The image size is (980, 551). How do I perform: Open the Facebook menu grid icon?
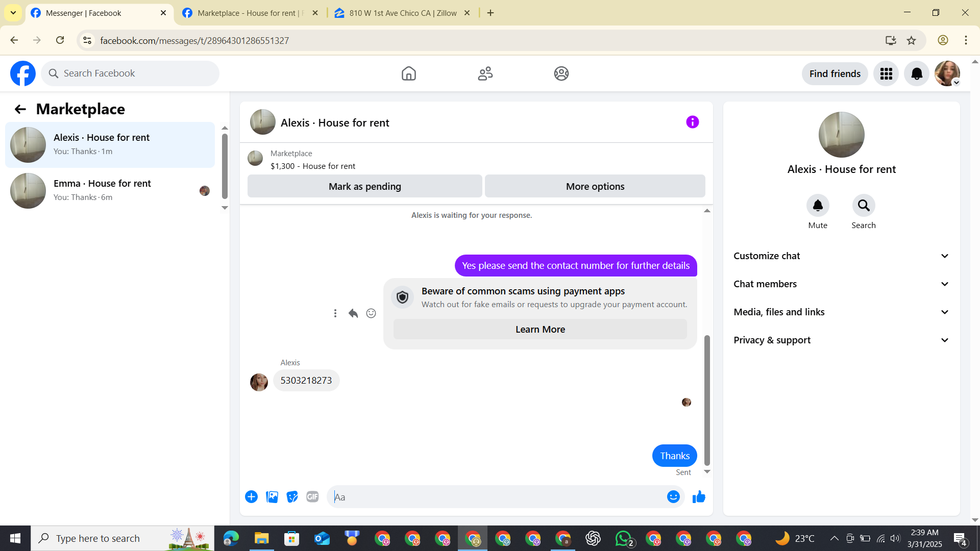pos(886,74)
